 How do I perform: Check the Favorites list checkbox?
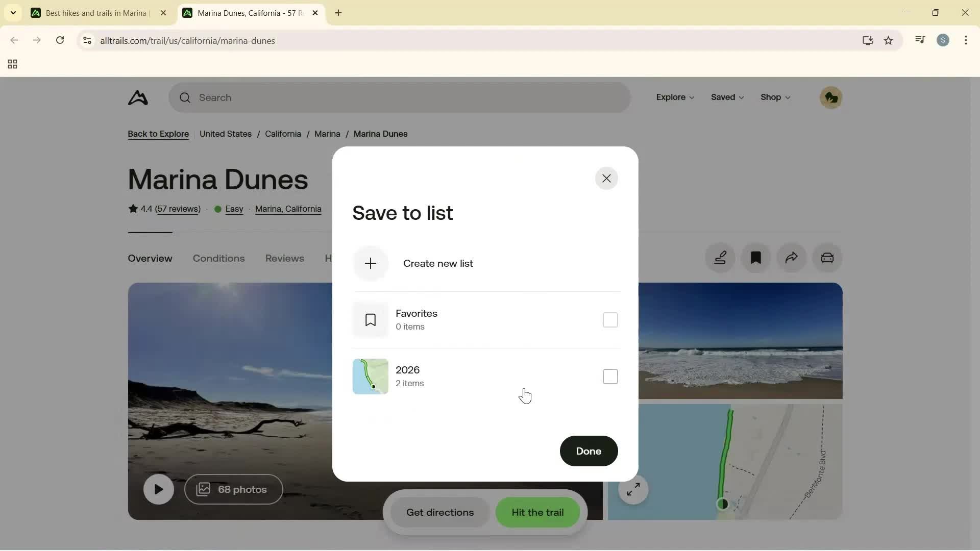tap(610, 319)
